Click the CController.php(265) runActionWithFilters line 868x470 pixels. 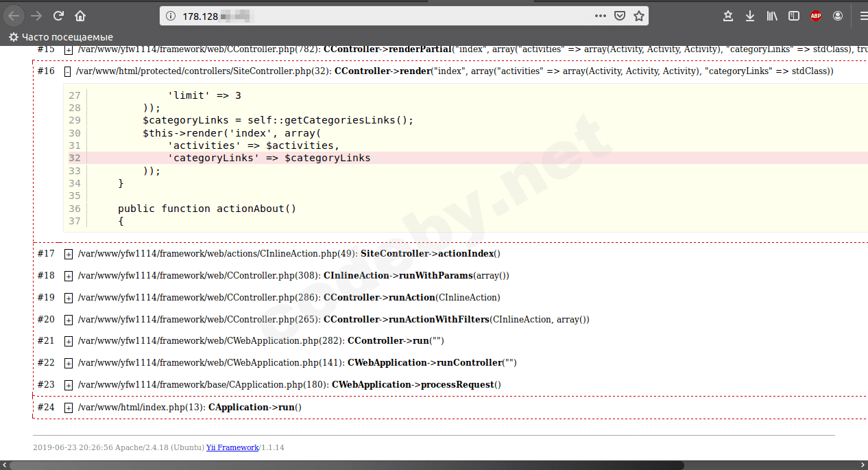(x=334, y=320)
